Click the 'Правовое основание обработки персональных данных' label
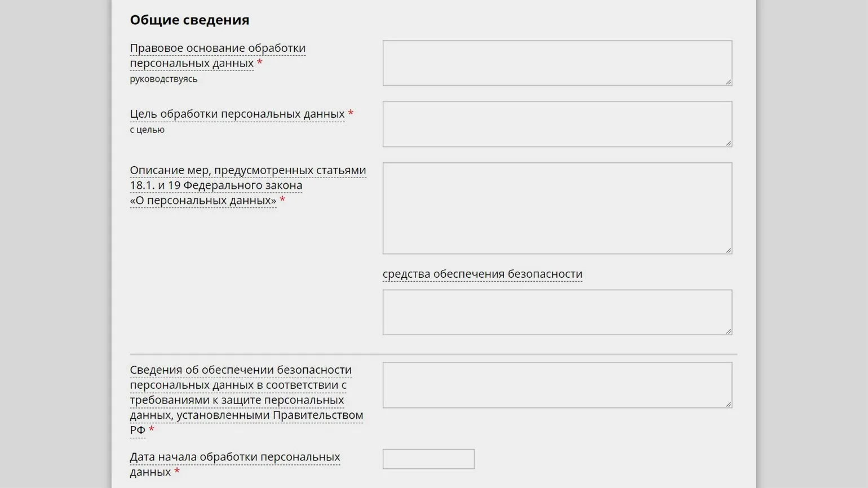The image size is (868, 488). pyautogui.click(x=218, y=55)
